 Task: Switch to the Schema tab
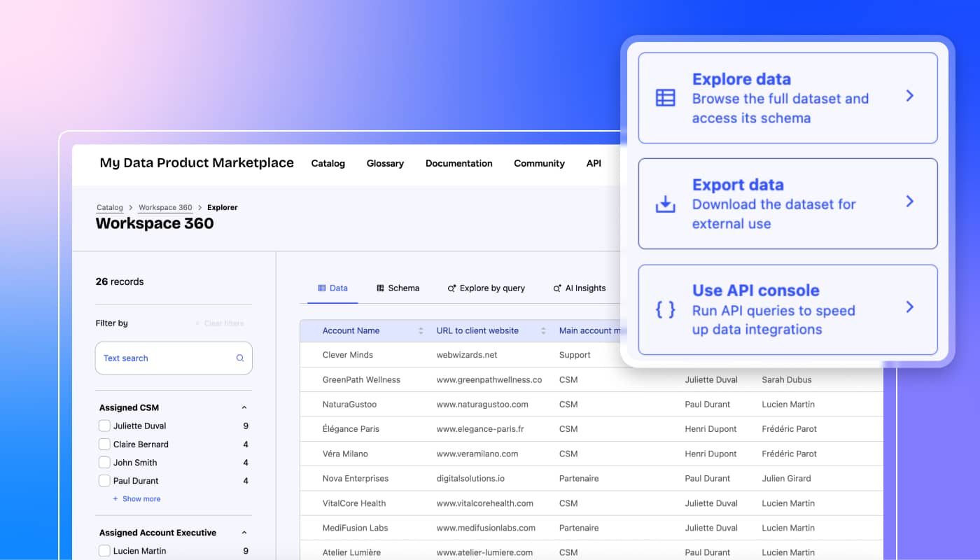coord(398,288)
